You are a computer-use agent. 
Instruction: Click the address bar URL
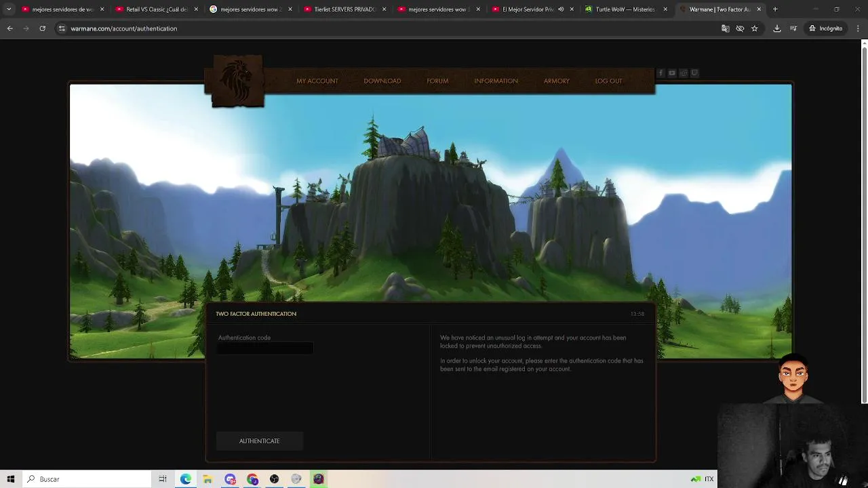[x=124, y=28]
